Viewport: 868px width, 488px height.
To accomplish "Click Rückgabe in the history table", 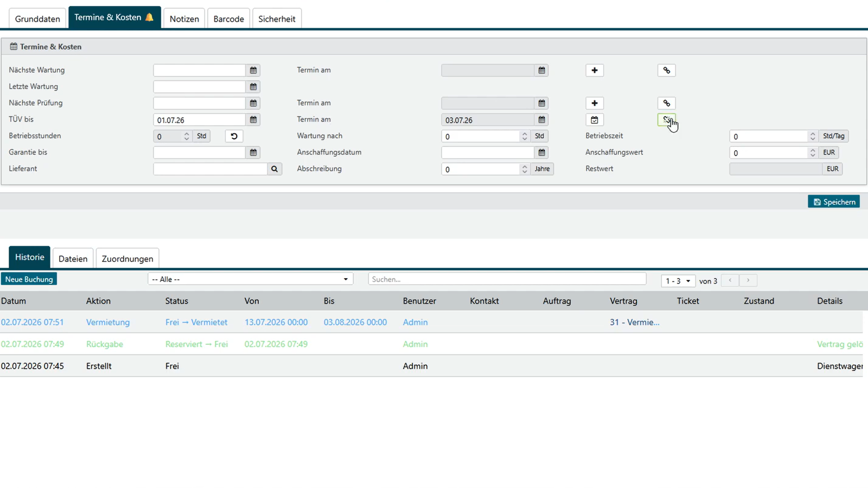I will pos(105,344).
